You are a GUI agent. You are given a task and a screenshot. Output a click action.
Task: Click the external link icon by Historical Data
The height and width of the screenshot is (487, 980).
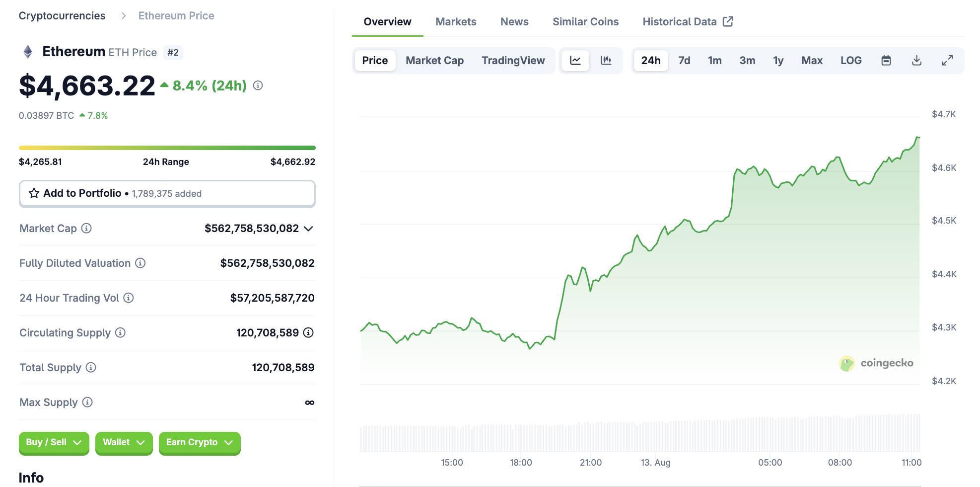click(x=728, y=21)
